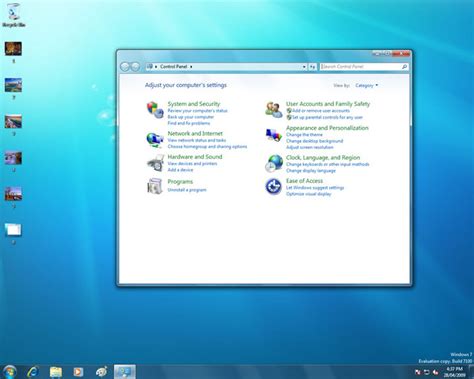Click View network status and tasks link
The image size is (474, 379).
click(197, 140)
